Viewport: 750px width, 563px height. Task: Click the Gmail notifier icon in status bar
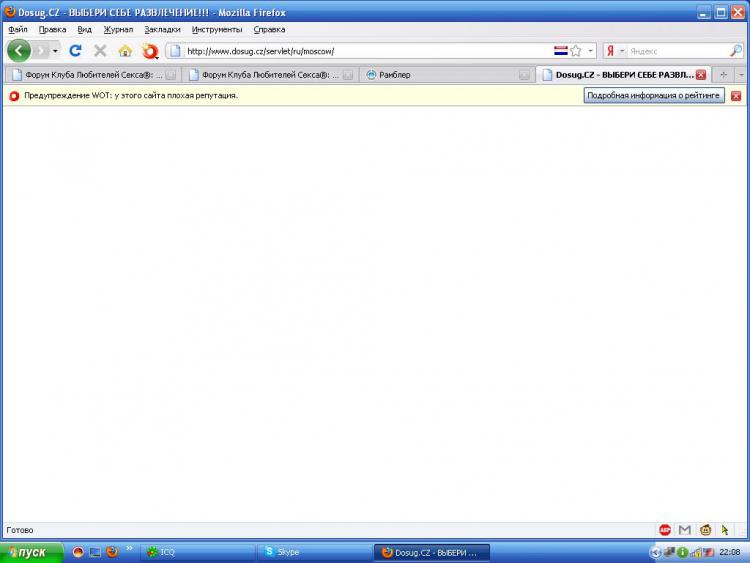[x=685, y=530]
